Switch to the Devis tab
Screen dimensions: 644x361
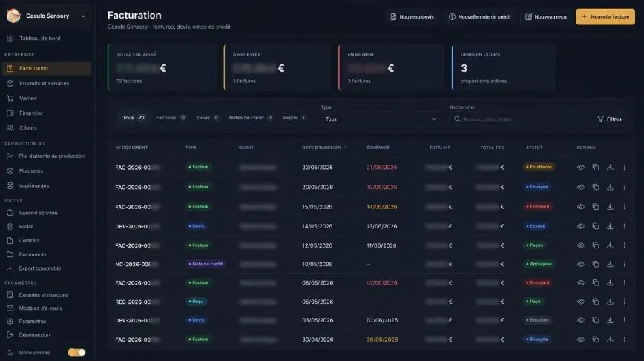point(208,118)
